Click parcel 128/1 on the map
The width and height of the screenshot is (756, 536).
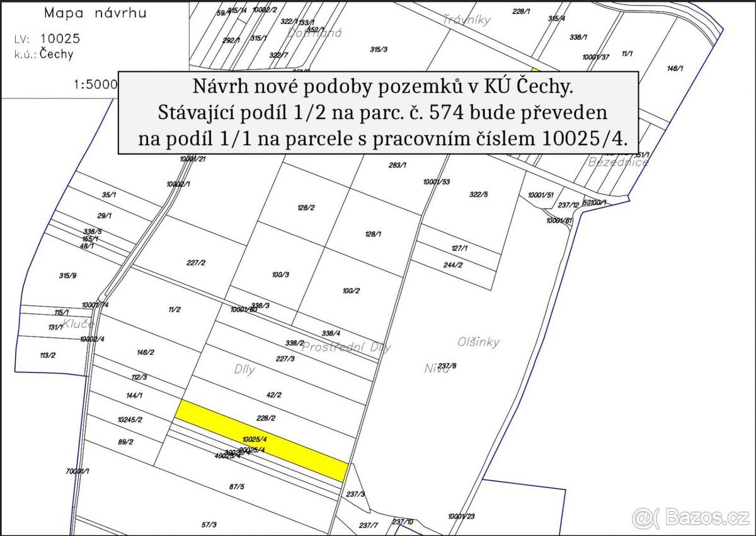click(373, 234)
